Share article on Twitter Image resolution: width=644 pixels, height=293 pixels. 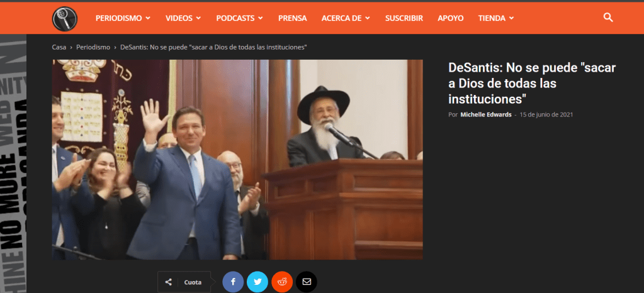[257, 282]
